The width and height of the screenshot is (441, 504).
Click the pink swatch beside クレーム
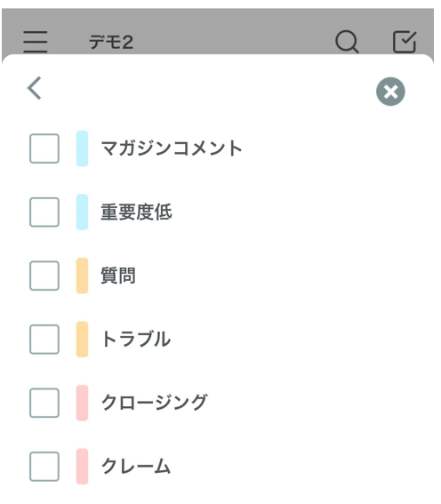[x=83, y=467]
